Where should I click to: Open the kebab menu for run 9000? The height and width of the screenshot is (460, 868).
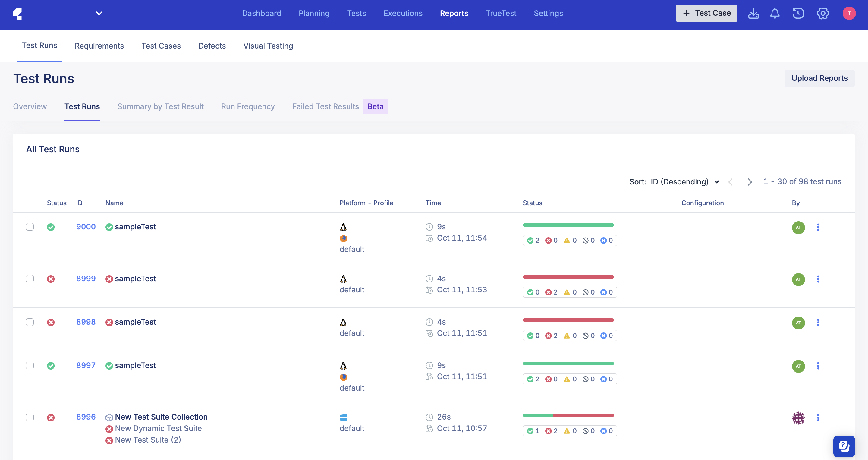818,227
